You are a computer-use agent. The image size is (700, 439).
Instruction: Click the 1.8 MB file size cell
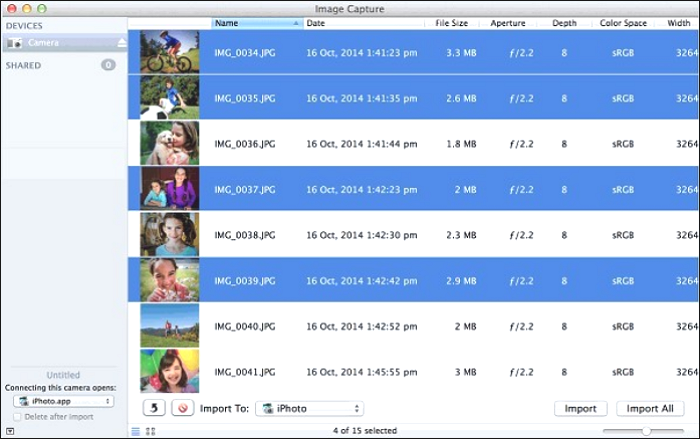tap(461, 144)
